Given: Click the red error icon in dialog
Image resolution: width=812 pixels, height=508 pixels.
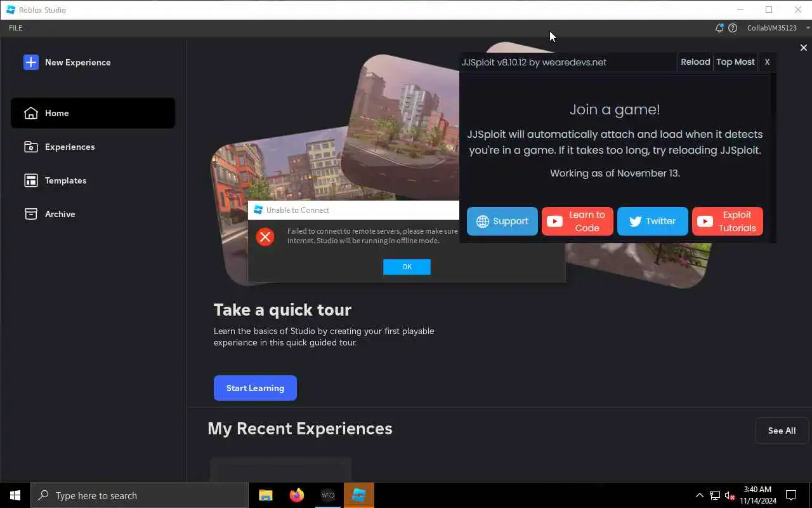Looking at the screenshot, I should 265,237.
